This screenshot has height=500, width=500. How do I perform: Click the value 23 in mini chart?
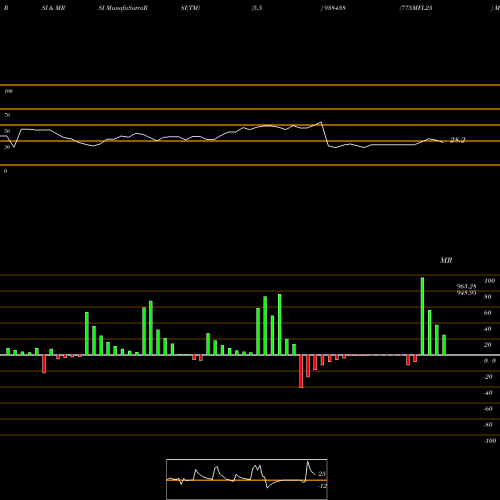(x=322, y=474)
